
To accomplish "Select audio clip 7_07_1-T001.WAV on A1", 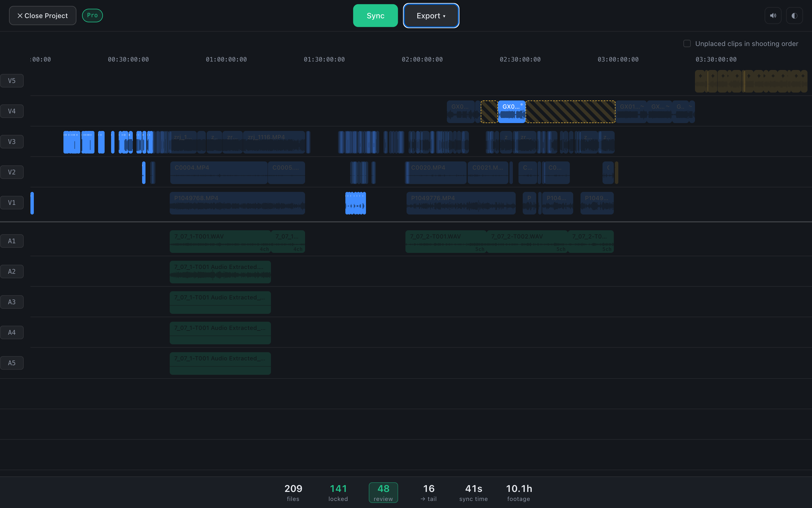I will click(220, 242).
